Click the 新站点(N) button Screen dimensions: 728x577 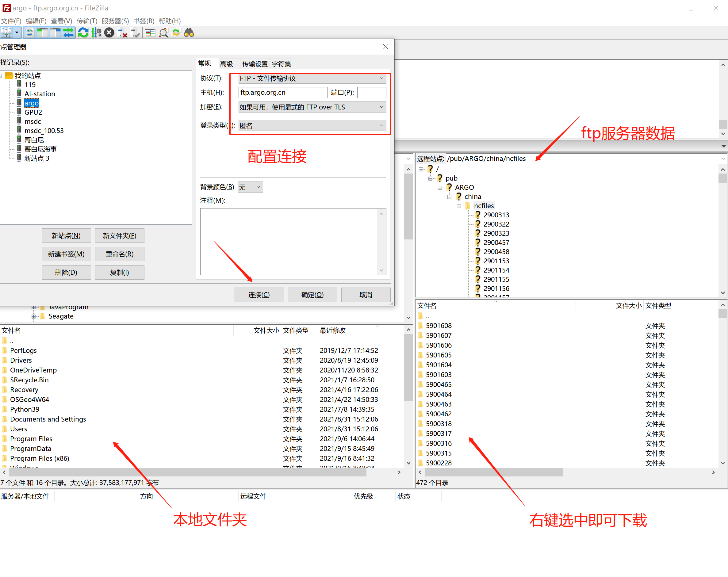(66, 236)
